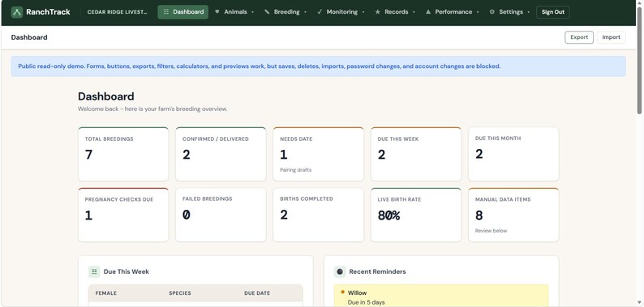Expand the Records dropdown arrow
This screenshot has height=307, width=644.
tap(414, 12)
